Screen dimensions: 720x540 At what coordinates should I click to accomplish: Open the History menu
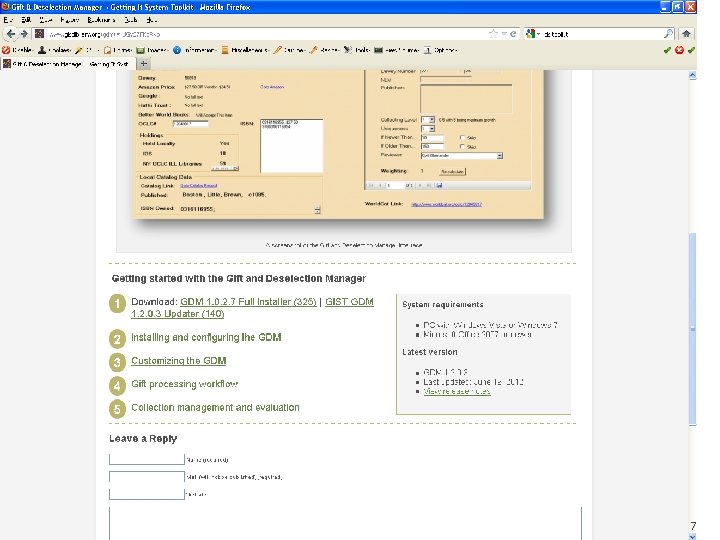69,20
